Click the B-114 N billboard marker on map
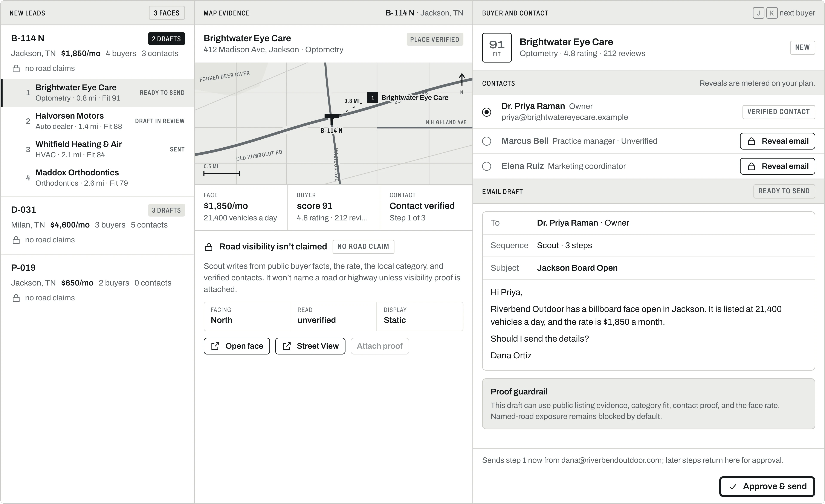Viewport: 825px width, 504px height. (332, 119)
